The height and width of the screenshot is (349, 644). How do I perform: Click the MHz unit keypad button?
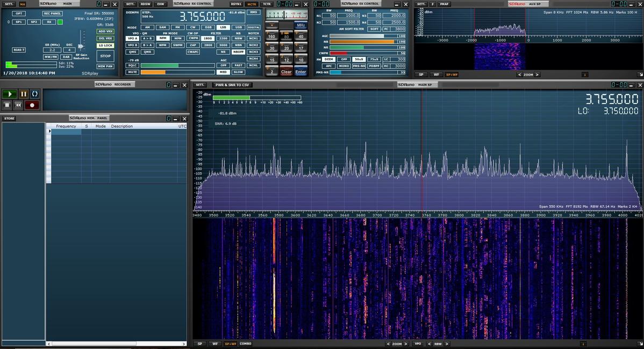click(300, 25)
